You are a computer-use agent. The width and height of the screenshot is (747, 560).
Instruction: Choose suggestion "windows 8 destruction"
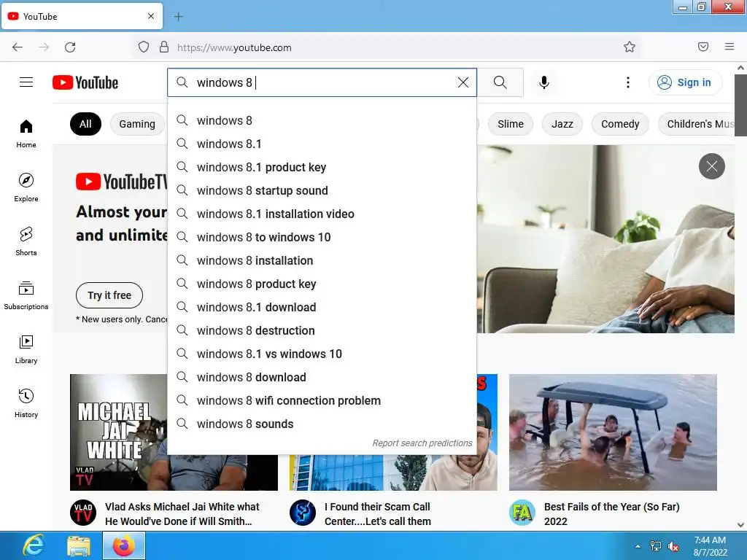point(322,330)
